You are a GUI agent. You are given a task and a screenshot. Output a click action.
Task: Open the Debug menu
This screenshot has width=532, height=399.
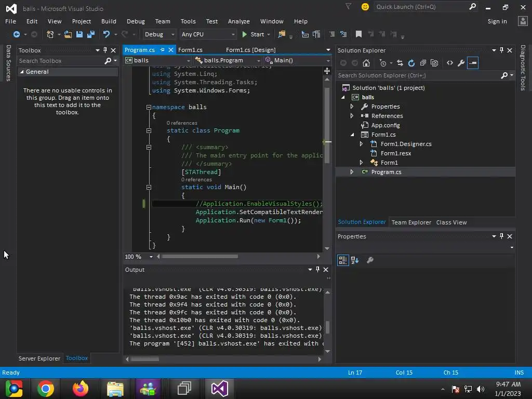click(x=136, y=21)
